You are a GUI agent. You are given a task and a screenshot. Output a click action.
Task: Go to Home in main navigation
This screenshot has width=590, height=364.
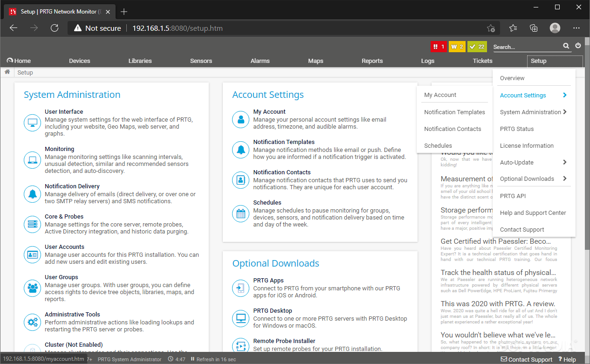pos(19,61)
